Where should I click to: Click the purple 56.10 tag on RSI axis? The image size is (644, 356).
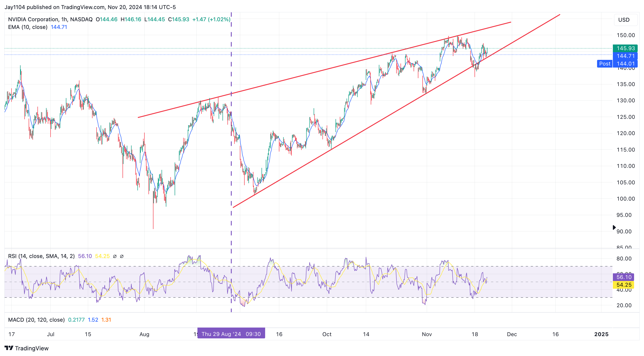[x=624, y=277]
